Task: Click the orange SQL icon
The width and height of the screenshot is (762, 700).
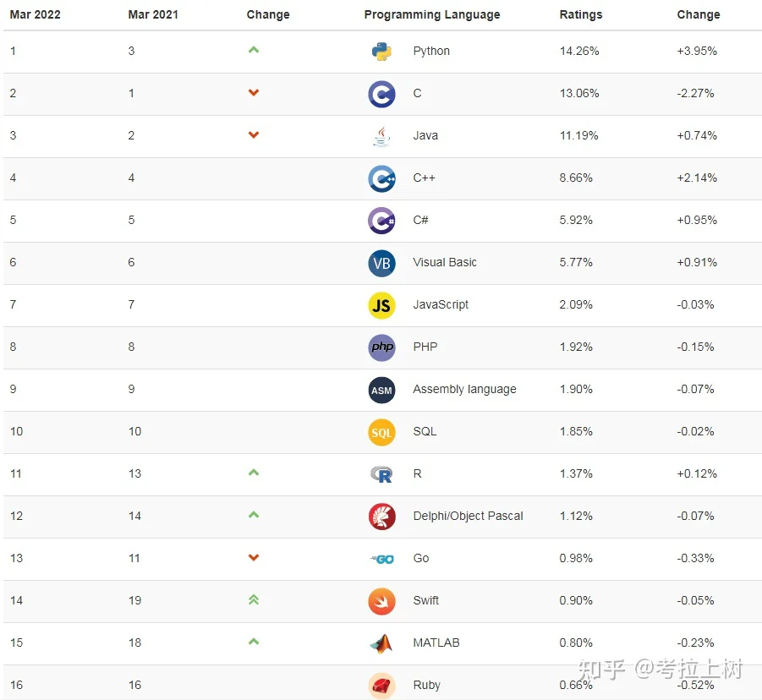Action: coord(381,432)
